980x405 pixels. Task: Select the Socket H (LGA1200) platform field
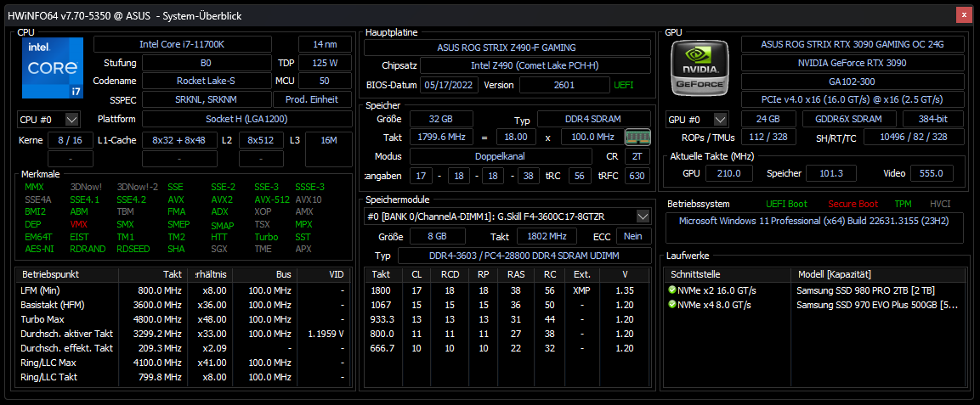tap(246, 119)
